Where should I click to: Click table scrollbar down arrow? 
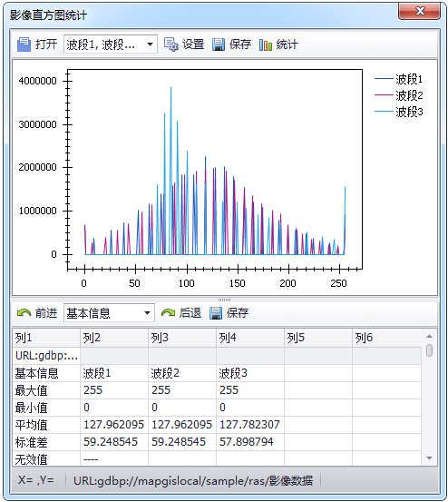[430, 458]
